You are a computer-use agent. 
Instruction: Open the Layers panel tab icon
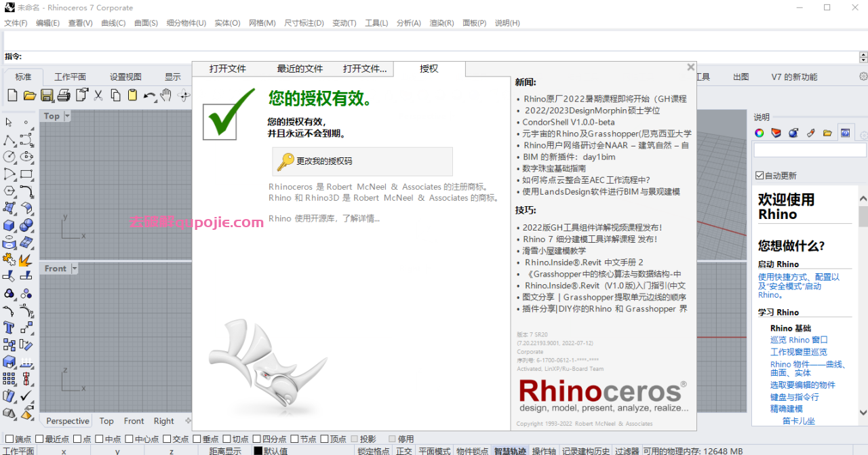point(776,133)
